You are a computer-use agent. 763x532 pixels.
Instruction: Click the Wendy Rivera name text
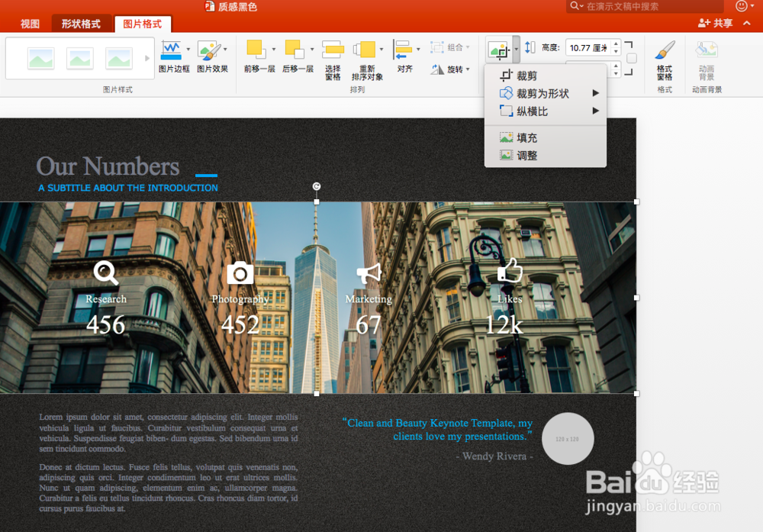[495, 456]
